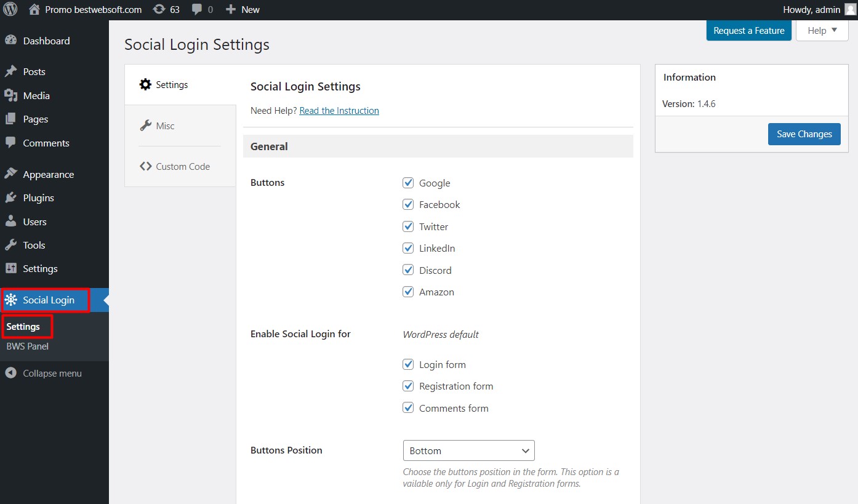
Task: Toggle the Comments form checkbox
Action: (x=408, y=408)
